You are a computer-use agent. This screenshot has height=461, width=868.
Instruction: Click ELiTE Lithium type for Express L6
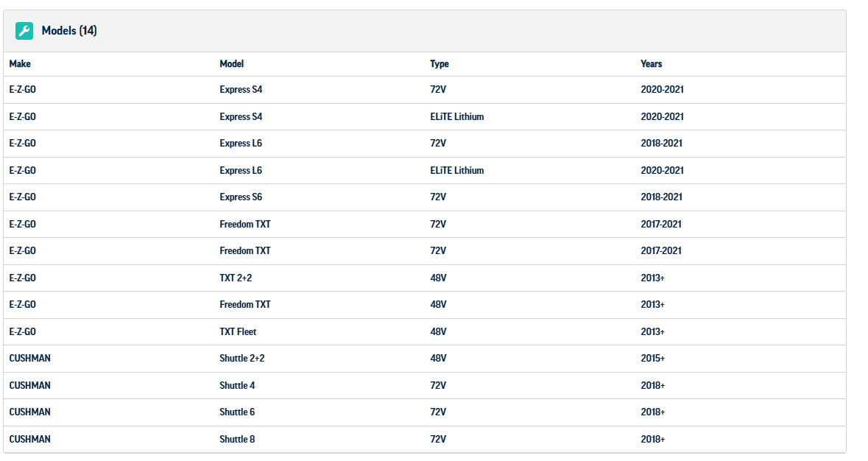[457, 170]
